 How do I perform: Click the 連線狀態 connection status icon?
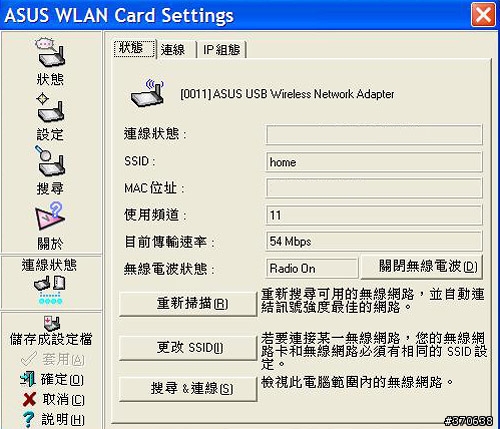(x=50, y=289)
